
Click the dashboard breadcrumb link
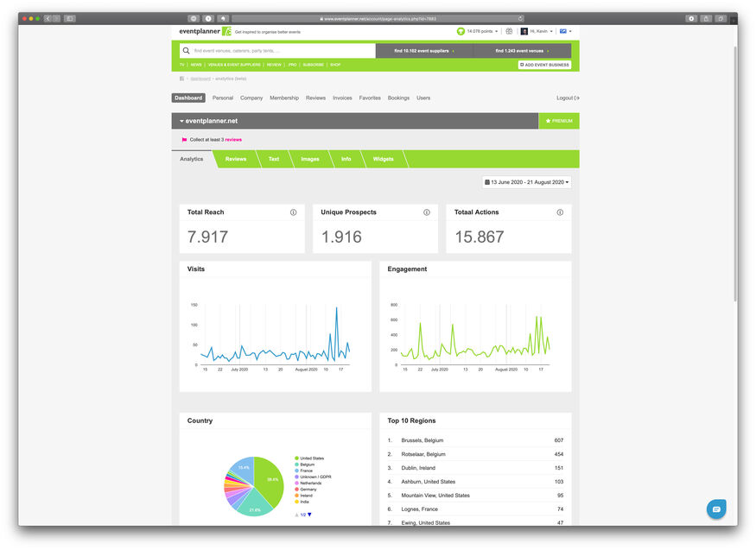200,79
